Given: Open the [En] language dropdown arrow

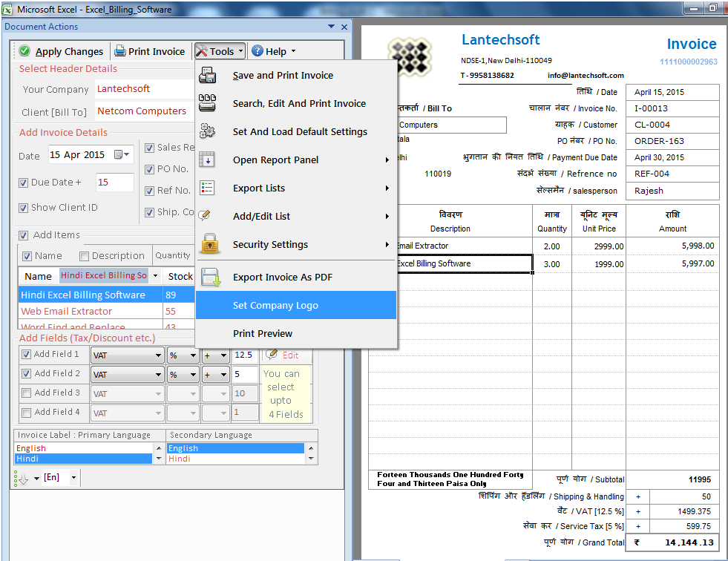Looking at the screenshot, I should pos(73,477).
